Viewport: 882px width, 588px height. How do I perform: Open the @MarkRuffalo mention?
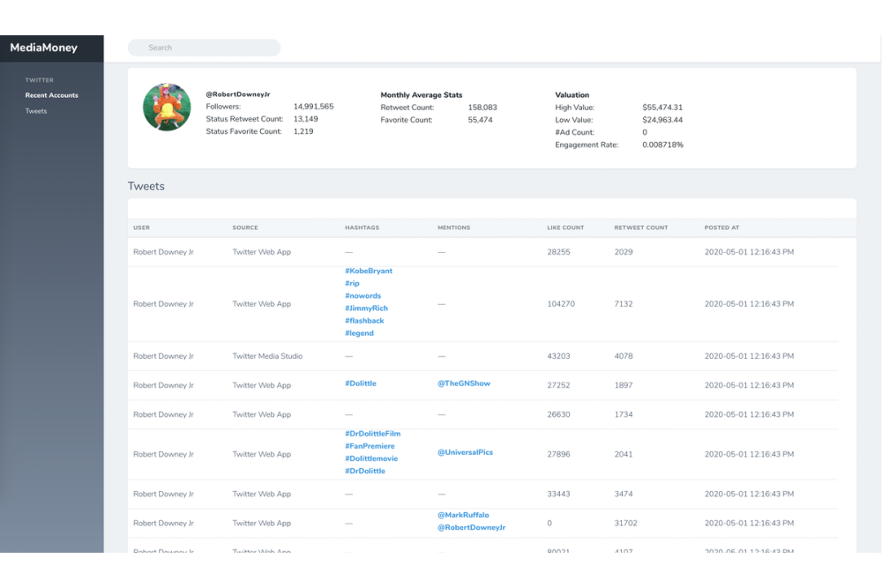point(463,515)
